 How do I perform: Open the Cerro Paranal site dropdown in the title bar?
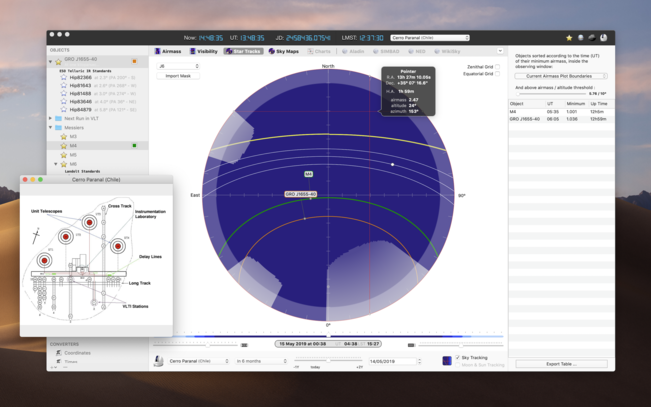(x=430, y=38)
